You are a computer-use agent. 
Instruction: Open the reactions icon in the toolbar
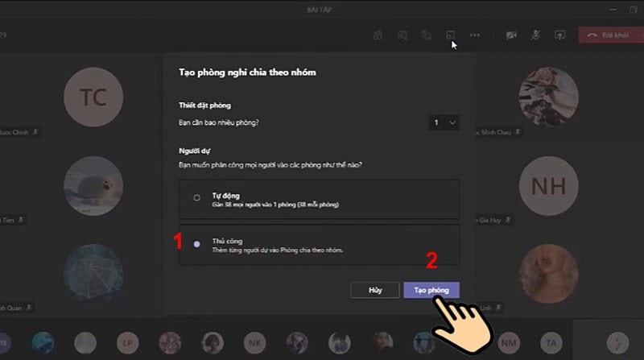click(x=427, y=35)
